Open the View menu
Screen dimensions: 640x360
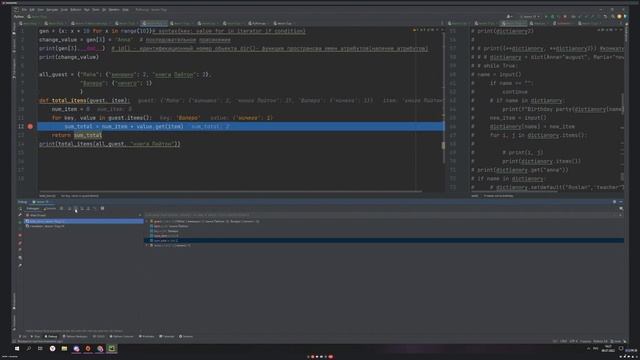40,9
